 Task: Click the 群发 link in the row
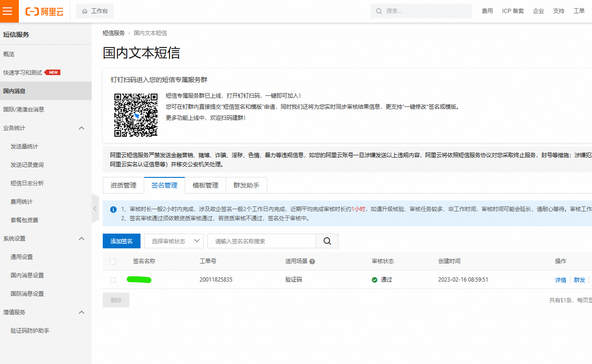point(580,280)
